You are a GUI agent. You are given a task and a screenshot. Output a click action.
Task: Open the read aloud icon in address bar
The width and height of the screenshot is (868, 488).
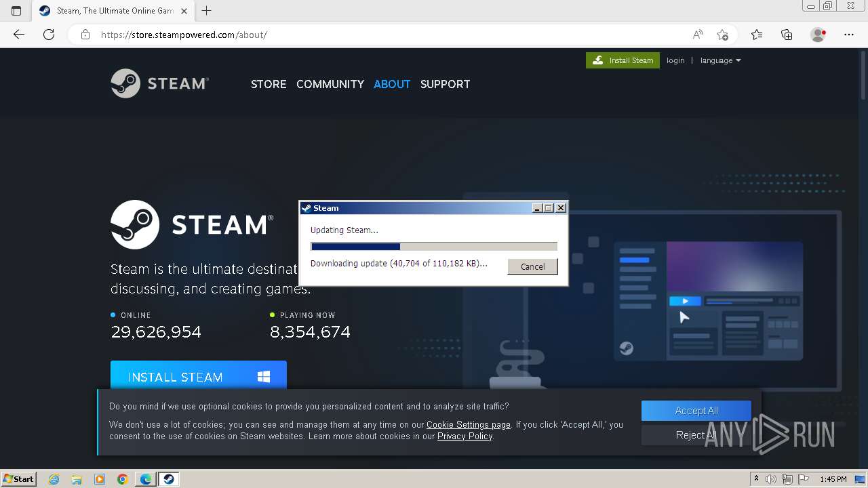pos(698,35)
